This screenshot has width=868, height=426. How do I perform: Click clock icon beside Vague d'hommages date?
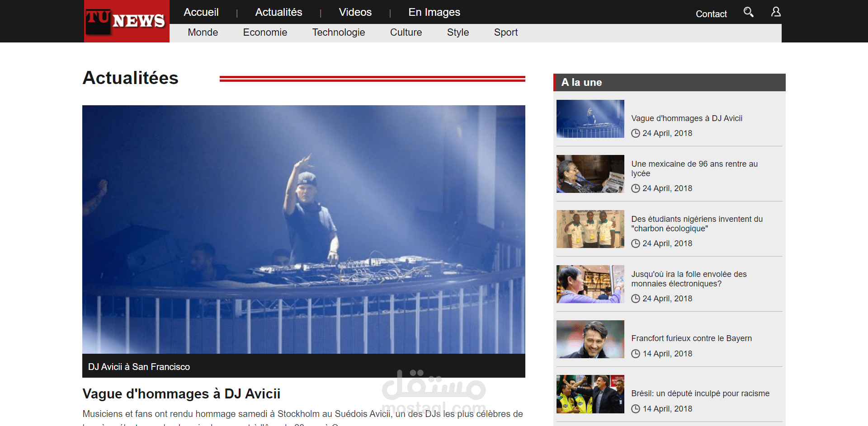click(636, 133)
